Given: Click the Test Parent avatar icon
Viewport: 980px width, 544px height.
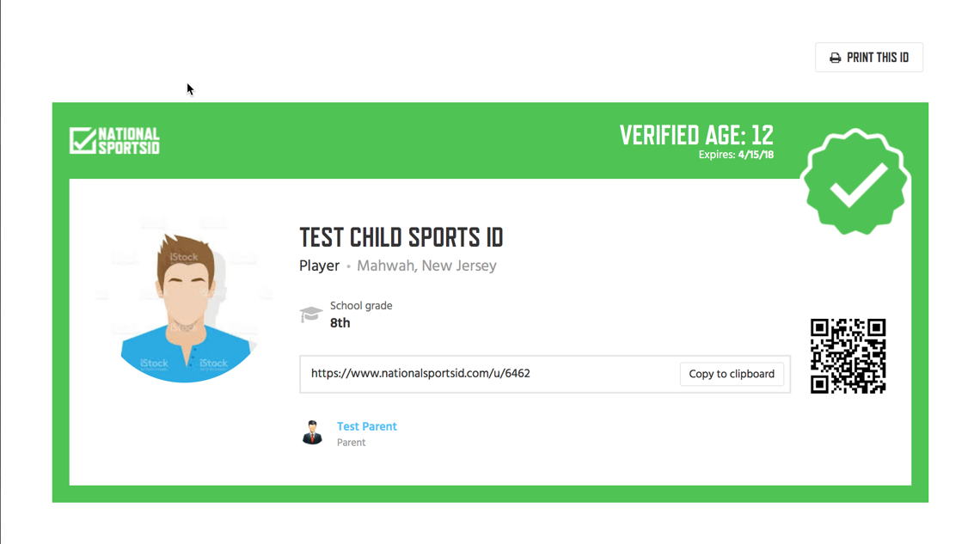Looking at the screenshot, I should [312, 432].
